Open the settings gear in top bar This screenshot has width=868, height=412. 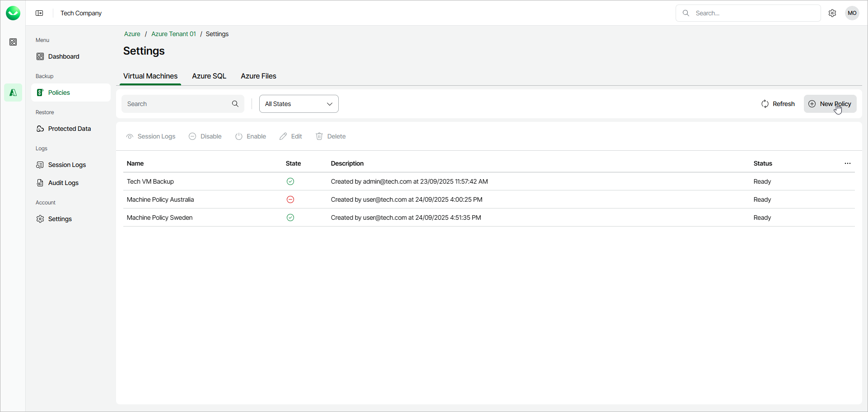[832, 13]
